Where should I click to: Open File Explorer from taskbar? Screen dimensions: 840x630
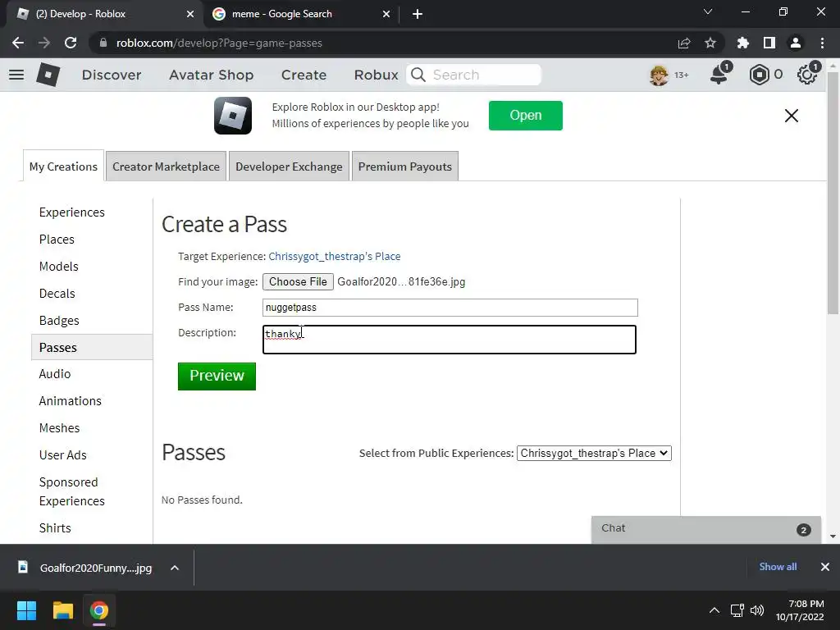pyautogui.click(x=62, y=610)
